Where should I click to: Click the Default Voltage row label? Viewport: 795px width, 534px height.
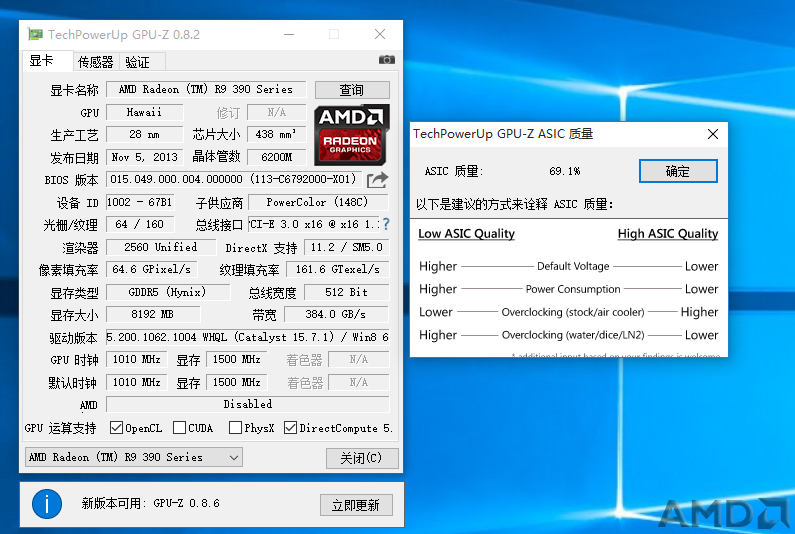[x=573, y=266]
